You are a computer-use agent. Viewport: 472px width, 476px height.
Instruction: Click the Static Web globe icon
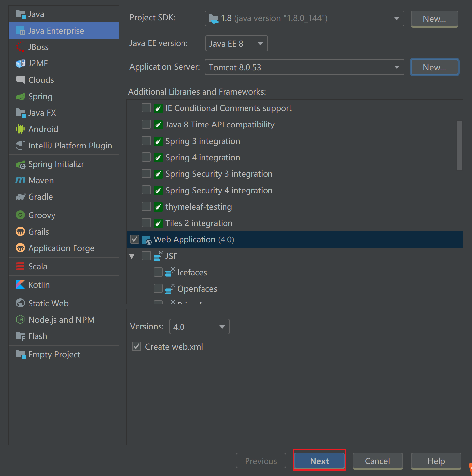[20, 303]
